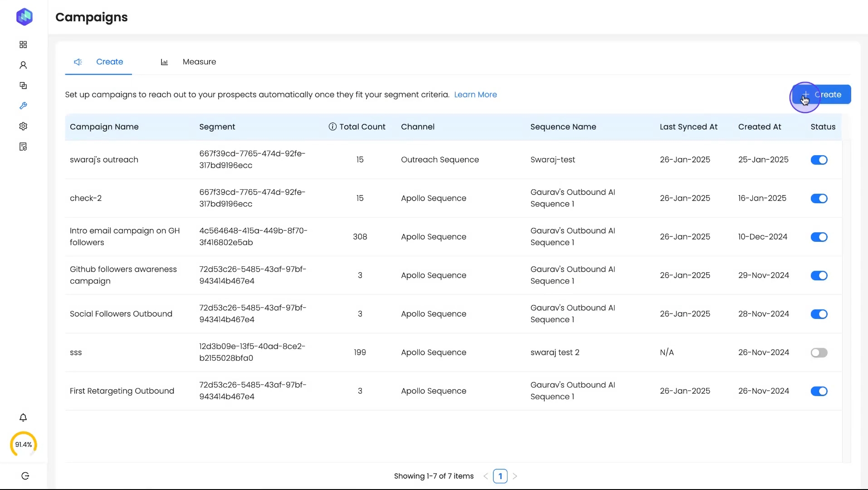This screenshot has width=868, height=490.
Task: Go to previous page arrow
Action: tap(486, 476)
